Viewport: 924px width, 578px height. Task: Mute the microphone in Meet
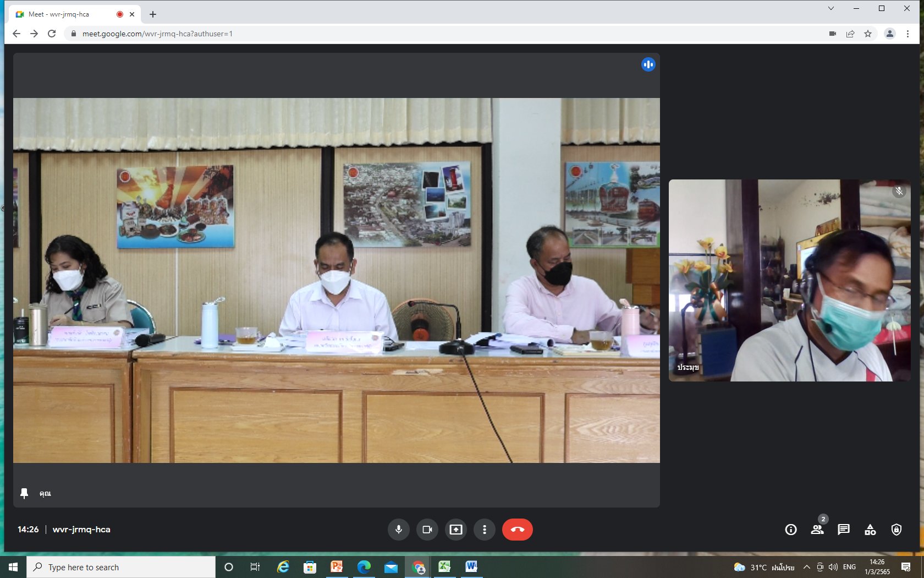click(x=399, y=530)
